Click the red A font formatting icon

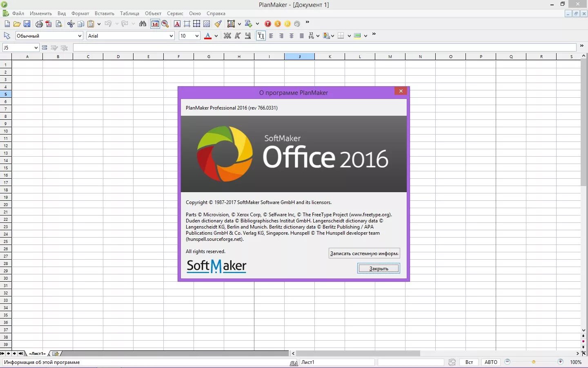[x=177, y=24]
